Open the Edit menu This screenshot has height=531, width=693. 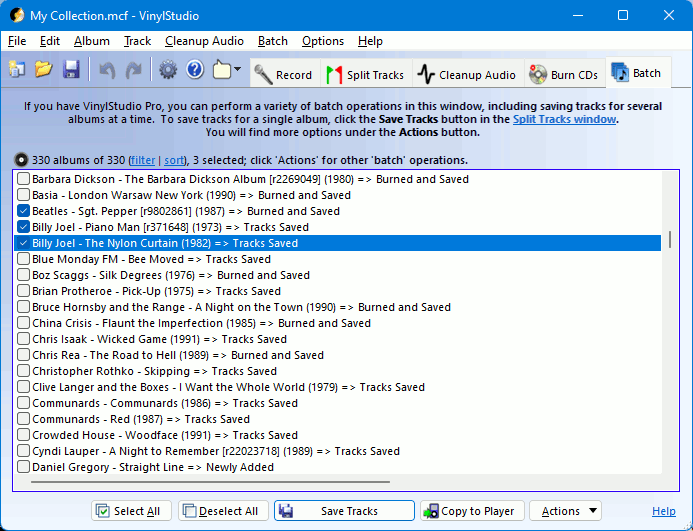[x=50, y=41]
